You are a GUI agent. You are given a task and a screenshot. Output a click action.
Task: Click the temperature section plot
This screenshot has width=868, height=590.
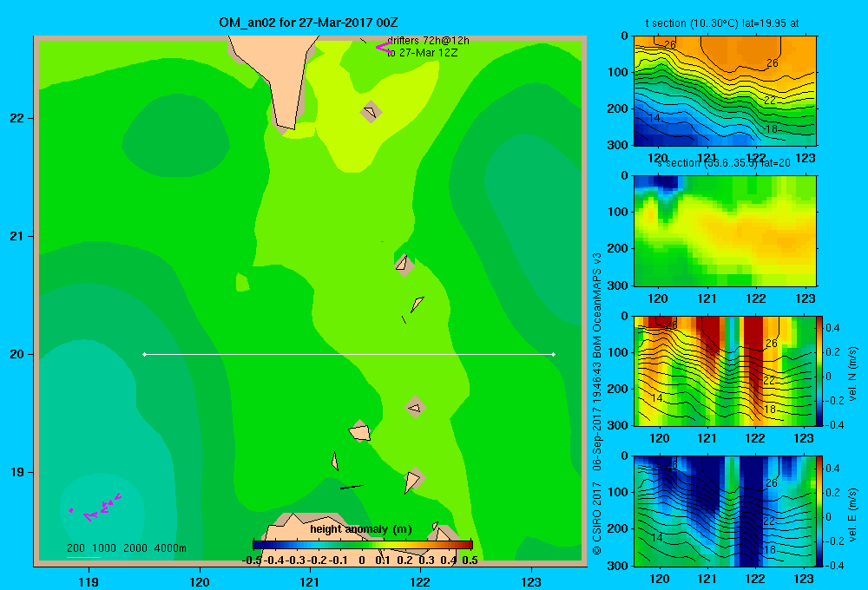pyautogui.click(x=725, y=91)
